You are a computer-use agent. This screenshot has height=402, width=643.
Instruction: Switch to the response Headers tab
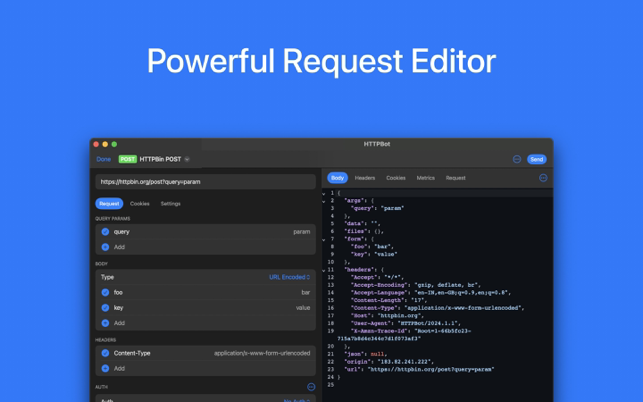click(365, 178)
